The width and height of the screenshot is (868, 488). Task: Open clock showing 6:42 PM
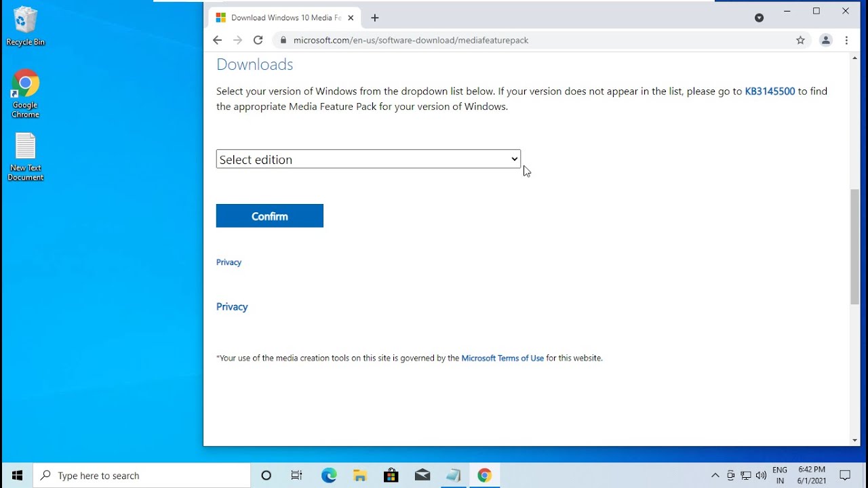pyautogui.click(x=812, y=476)
